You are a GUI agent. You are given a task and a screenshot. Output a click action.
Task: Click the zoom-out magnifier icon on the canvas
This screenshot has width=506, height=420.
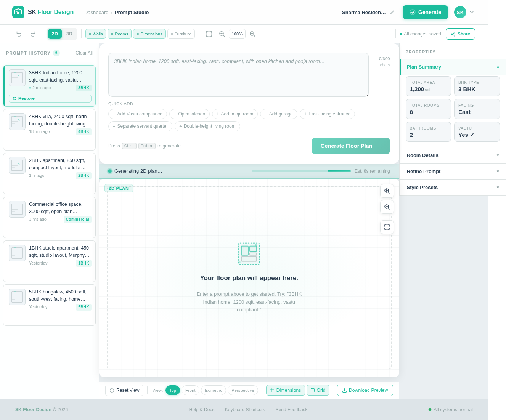[387, 207]
